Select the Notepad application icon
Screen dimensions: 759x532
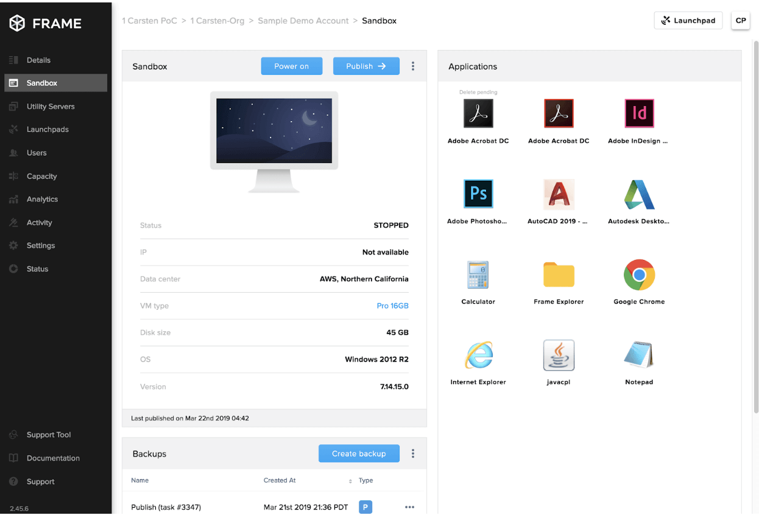pyautogui.click(x=639, y=355)
